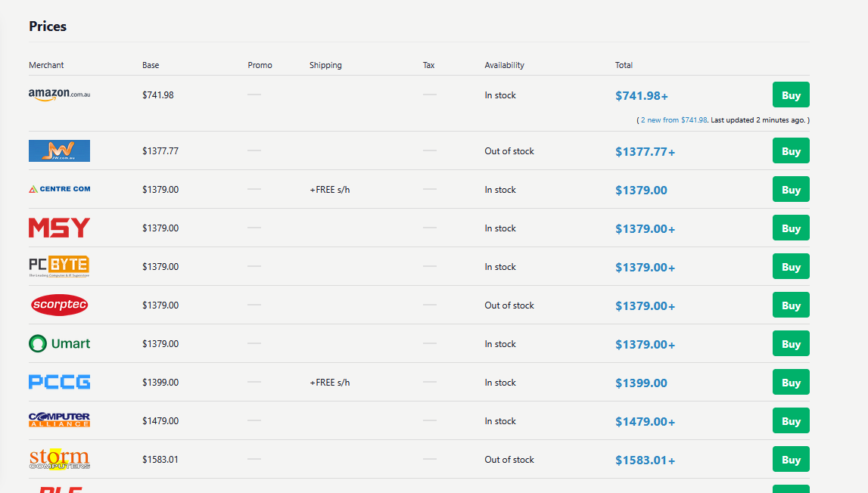Click Storm Computers 'Out of stock' availability

509,459
